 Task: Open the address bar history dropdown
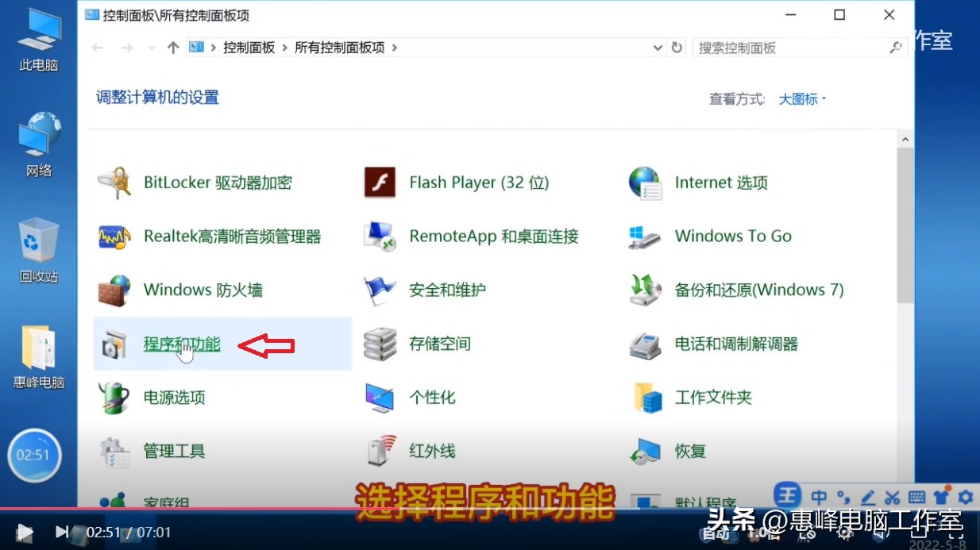(657, 47)
